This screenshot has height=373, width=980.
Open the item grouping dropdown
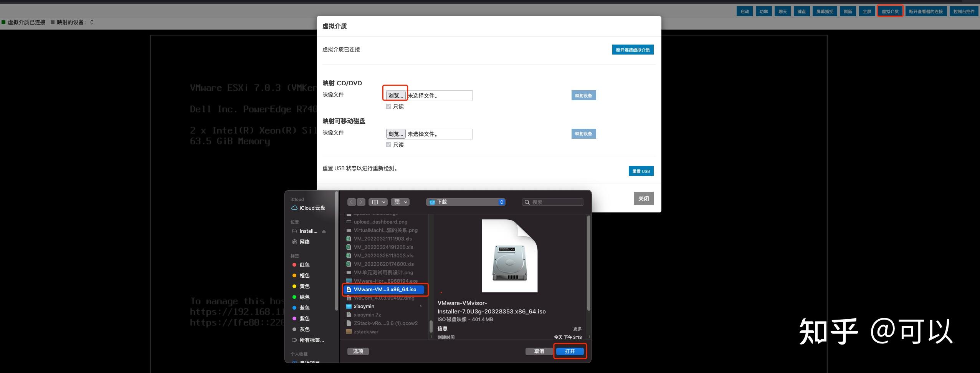tap(400, 202)
